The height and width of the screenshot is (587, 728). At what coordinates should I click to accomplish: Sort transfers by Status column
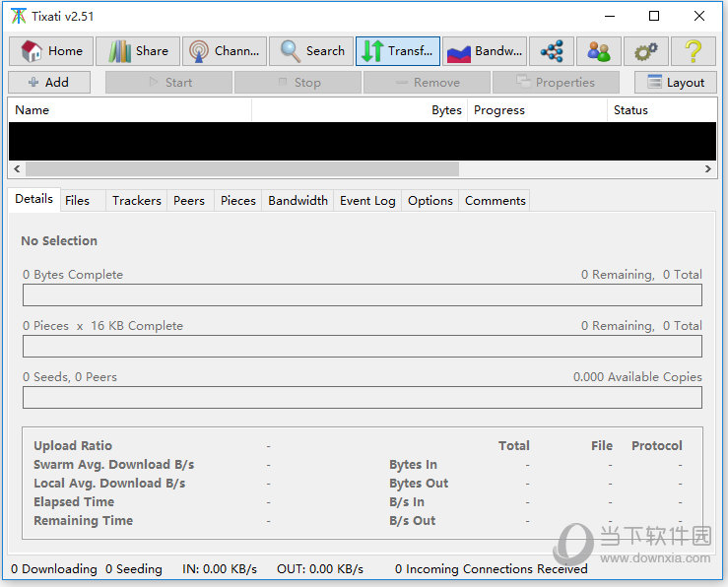[662, 110]
